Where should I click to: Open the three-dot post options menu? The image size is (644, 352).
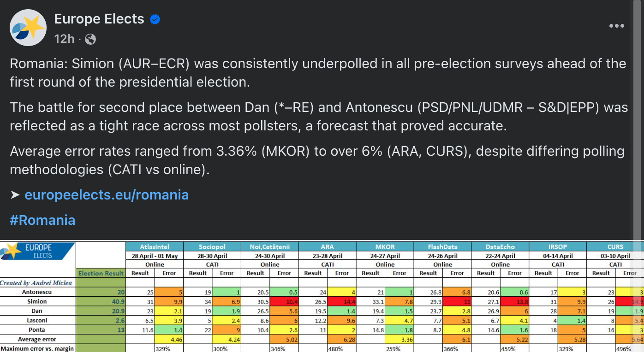[616, 26]
